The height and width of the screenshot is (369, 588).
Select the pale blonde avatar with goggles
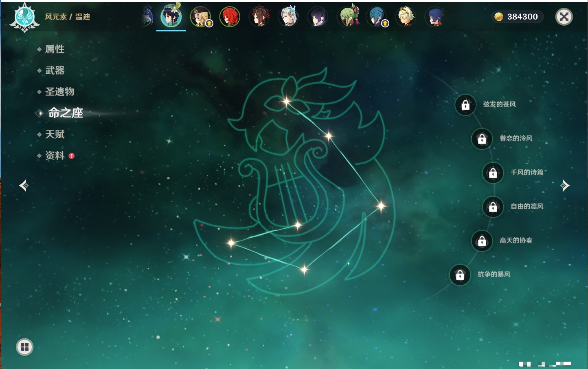406,17
